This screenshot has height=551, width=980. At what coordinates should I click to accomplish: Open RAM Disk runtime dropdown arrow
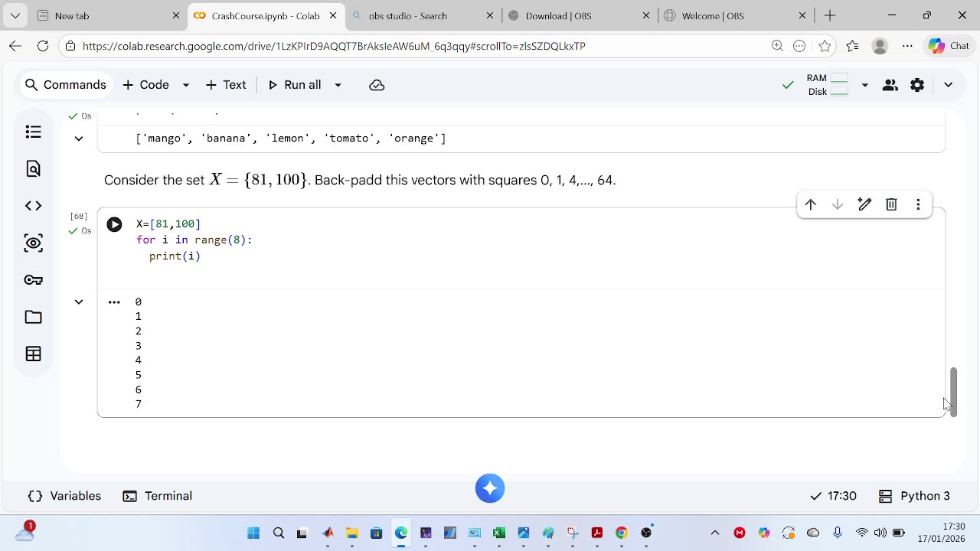coord(864,85)
